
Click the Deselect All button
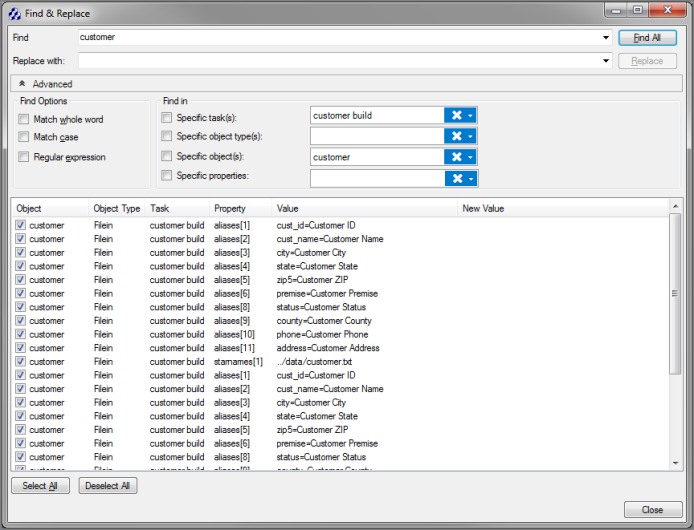pyautogui.click(x=108, y=486)
